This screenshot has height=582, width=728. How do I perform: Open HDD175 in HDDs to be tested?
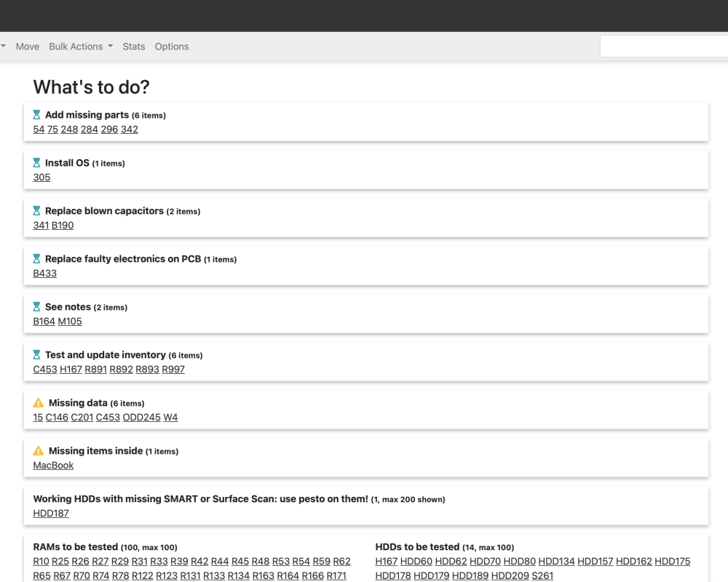673,562
